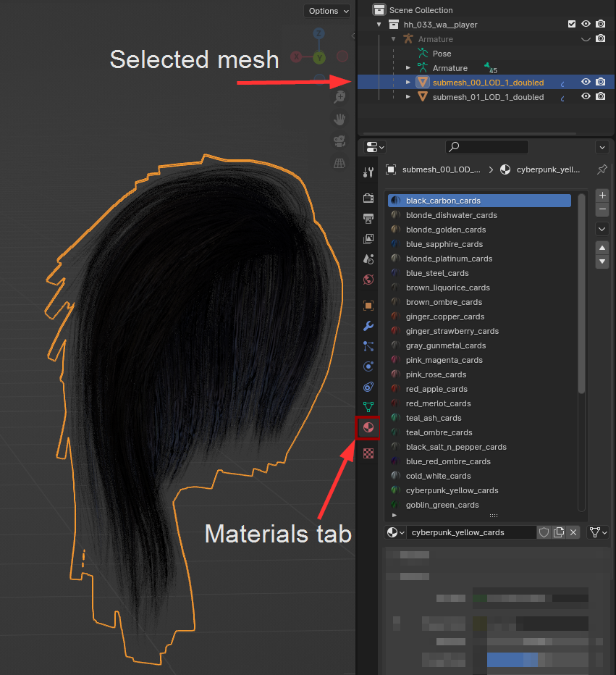616x675 pixels.
Task: Uncheck hh_033_wa__player collection checkbox
Action: pos(572,25)
